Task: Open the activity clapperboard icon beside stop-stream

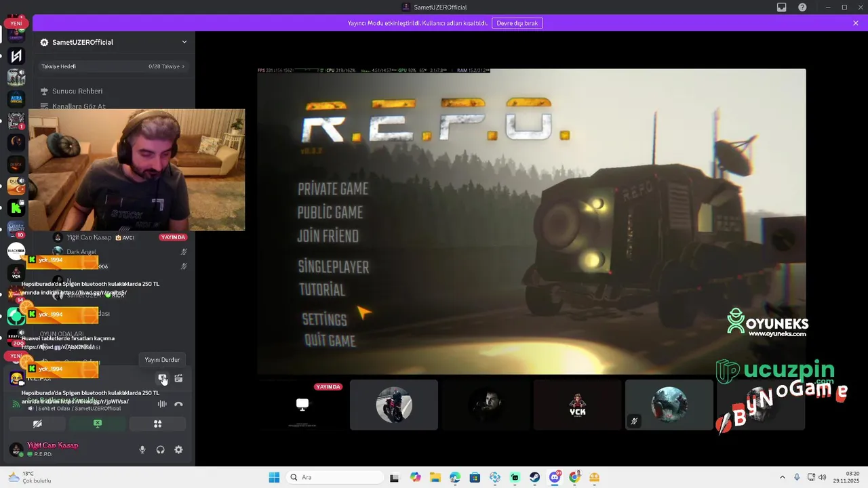Action: [x=178, y=378]
